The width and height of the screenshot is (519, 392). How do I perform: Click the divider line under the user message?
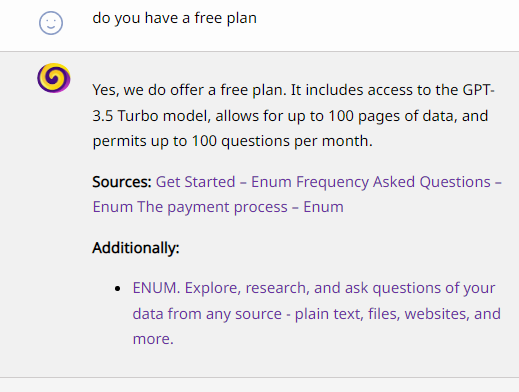[x=259, y=51]
